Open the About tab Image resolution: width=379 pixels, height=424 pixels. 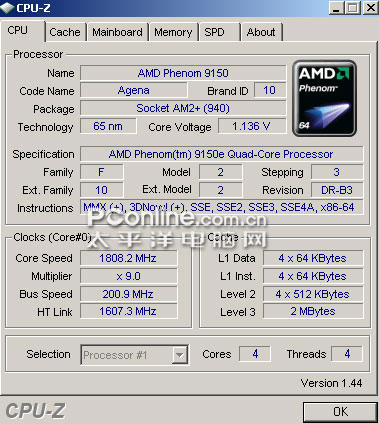(262, 32)
